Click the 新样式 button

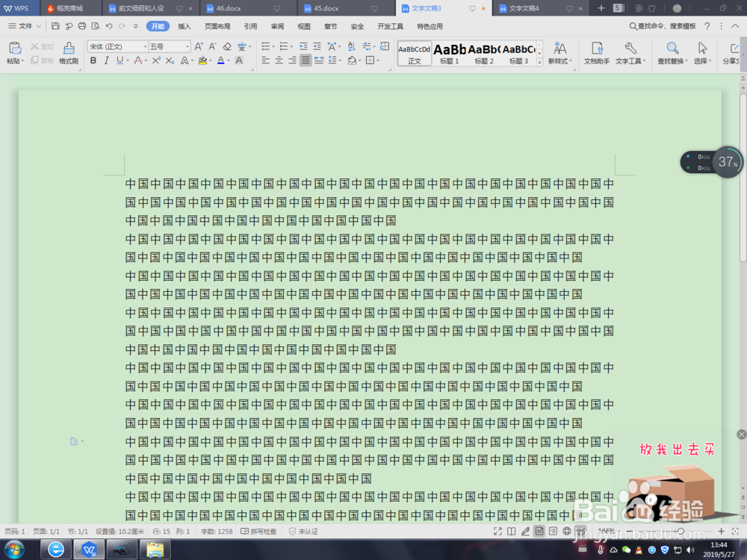[560, 53]
